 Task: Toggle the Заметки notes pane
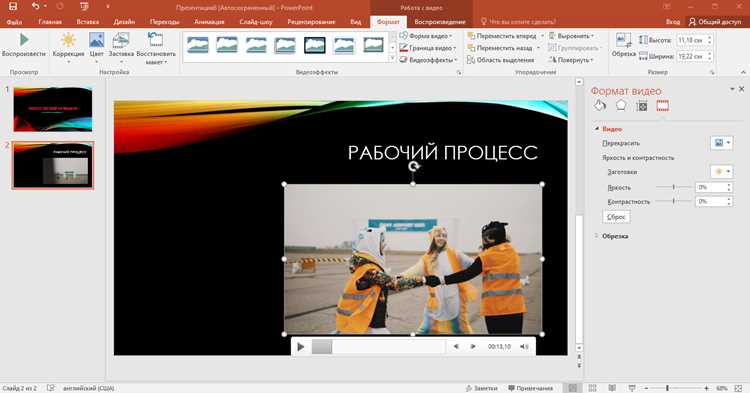pos(482,388)
